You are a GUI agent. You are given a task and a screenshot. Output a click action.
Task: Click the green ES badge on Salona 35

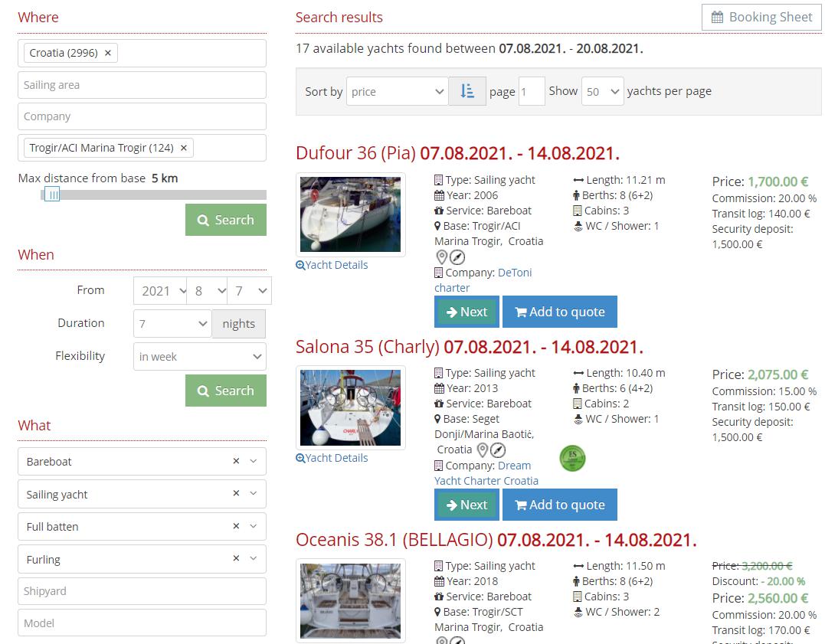point(572,458)
